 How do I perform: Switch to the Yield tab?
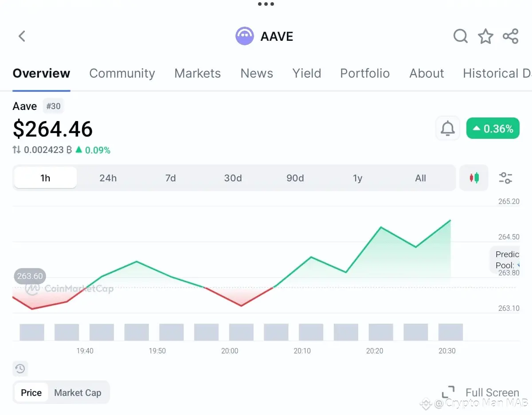pos(307,73)
